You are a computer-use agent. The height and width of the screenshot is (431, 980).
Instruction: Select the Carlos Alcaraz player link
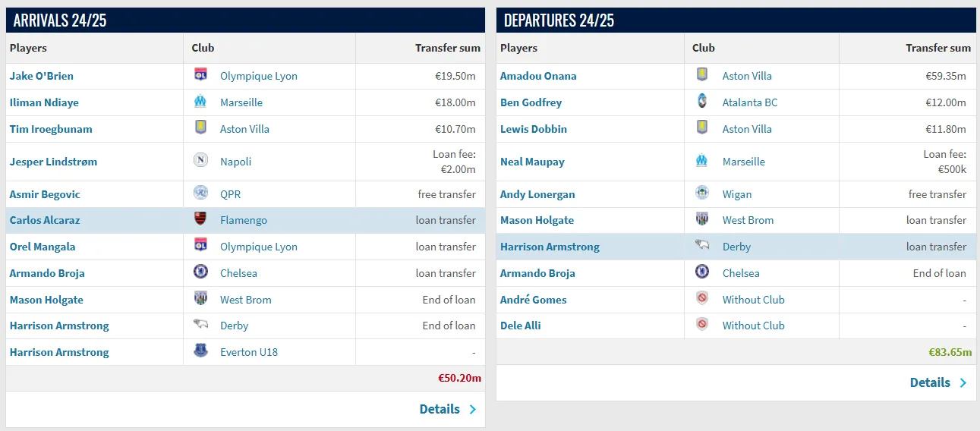pos(45,220)
